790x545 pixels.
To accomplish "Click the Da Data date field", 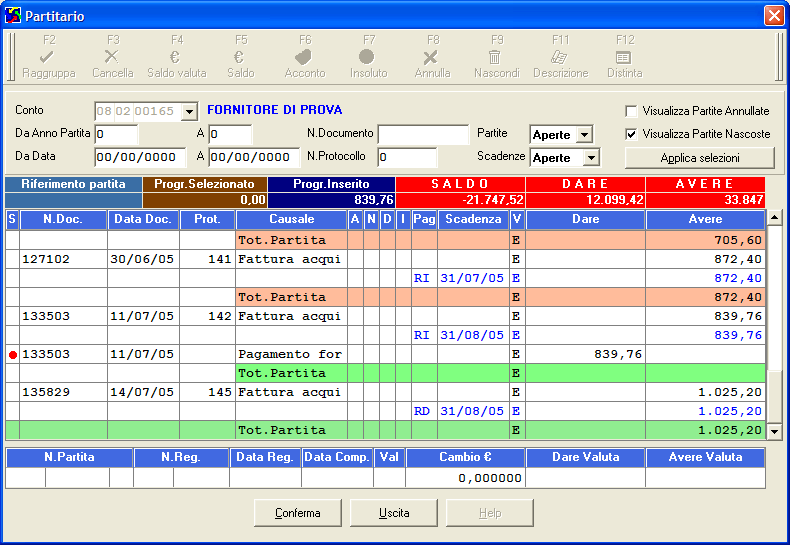I will (140, 157).
